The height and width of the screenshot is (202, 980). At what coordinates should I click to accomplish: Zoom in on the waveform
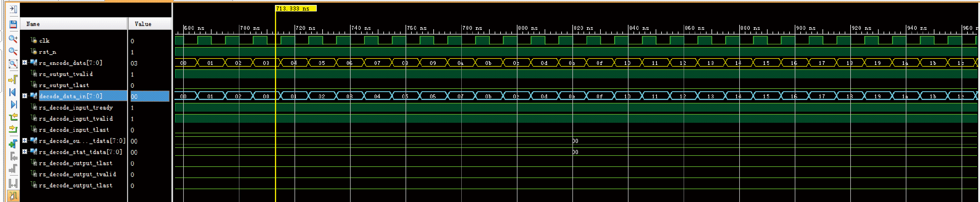pyautogui.click(x=13, y=38)
